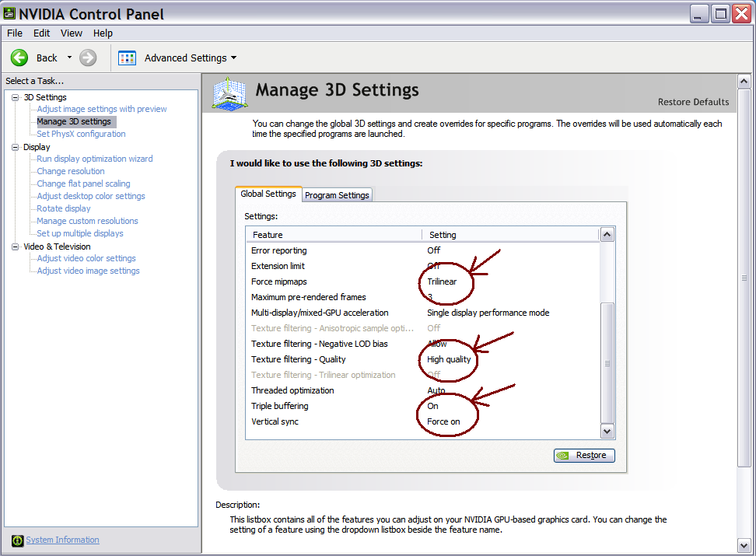
Task: Select the Threaded optimization row
Action: tap(422, 390)
